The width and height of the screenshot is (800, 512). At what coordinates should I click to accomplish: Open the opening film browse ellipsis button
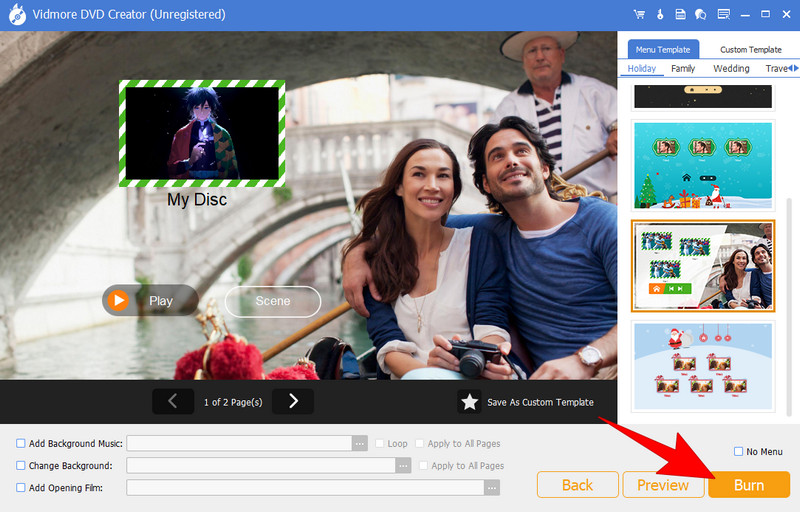click(x=492, y=487)
